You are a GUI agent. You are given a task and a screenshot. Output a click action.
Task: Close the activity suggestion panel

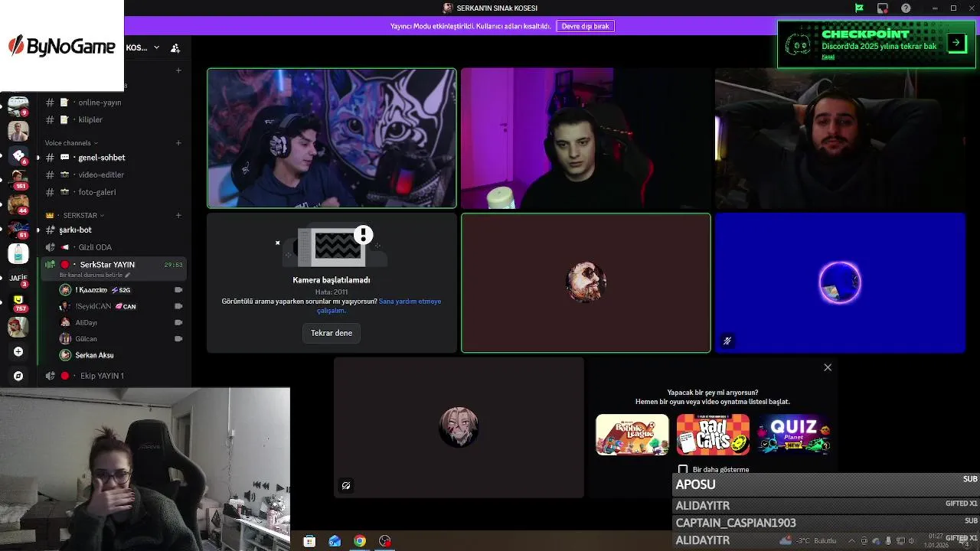point(828,367)
